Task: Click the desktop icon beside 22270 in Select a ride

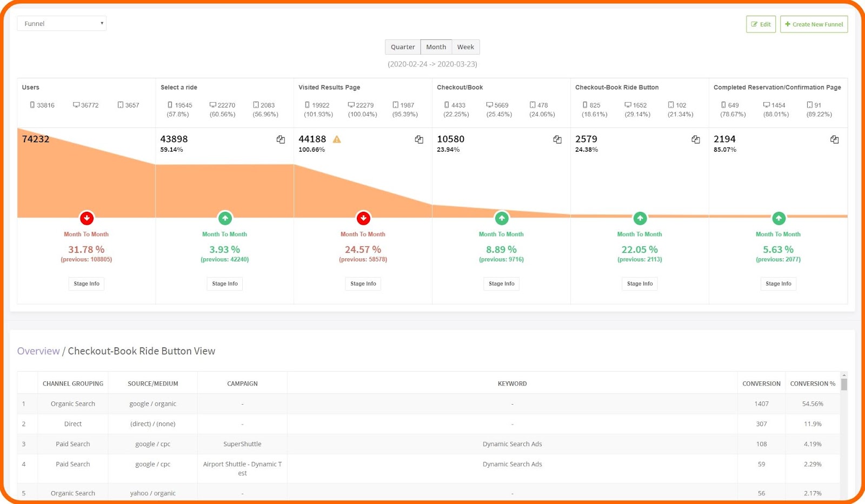Action: pyautogui.click(x=213, y=105)
